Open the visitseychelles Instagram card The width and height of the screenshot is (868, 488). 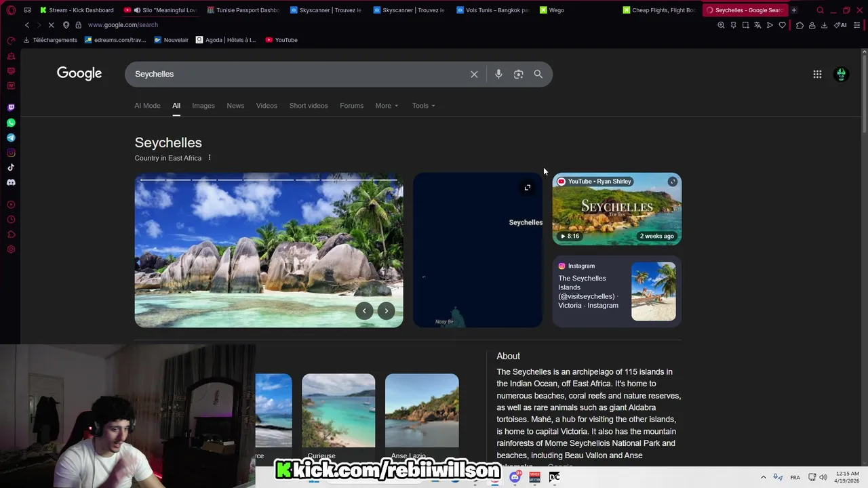(616, 291)
